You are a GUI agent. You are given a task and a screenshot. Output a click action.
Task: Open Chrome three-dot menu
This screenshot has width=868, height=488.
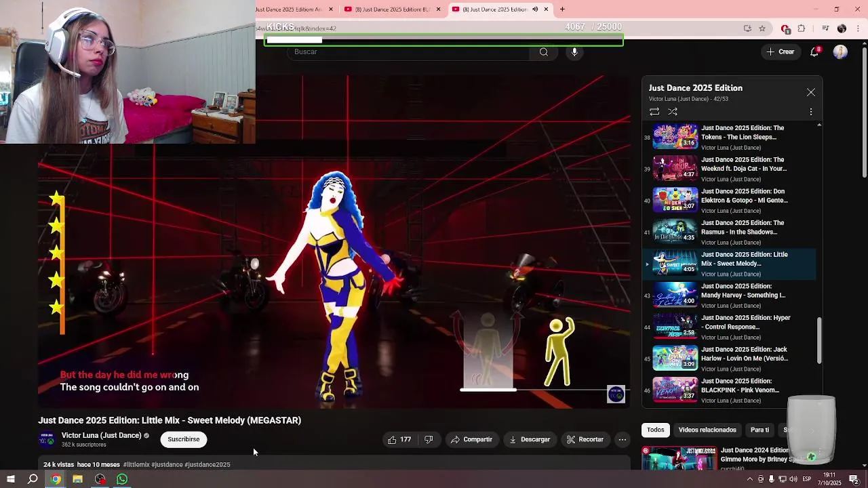[859, 28]
